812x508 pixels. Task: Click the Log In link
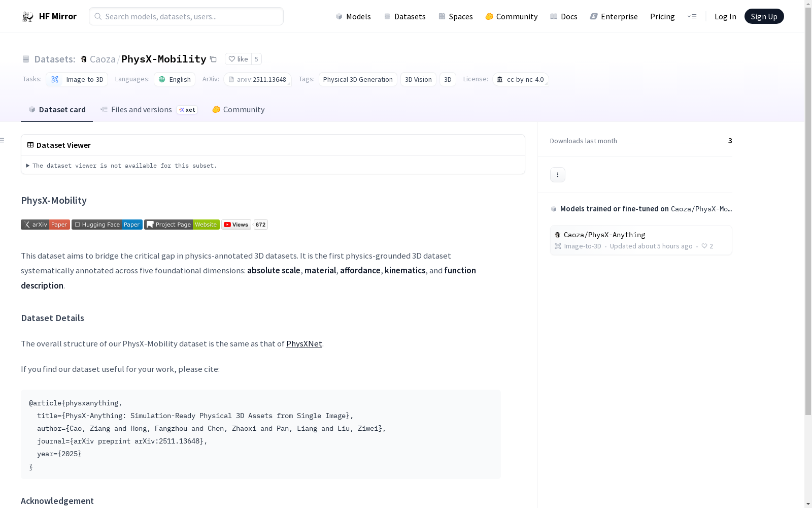click(725, 16)
